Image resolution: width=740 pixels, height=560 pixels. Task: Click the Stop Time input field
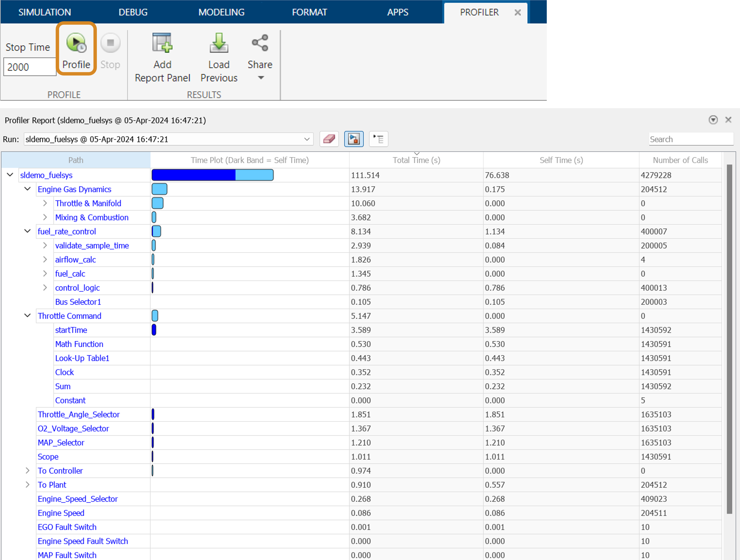click(30, 67)
